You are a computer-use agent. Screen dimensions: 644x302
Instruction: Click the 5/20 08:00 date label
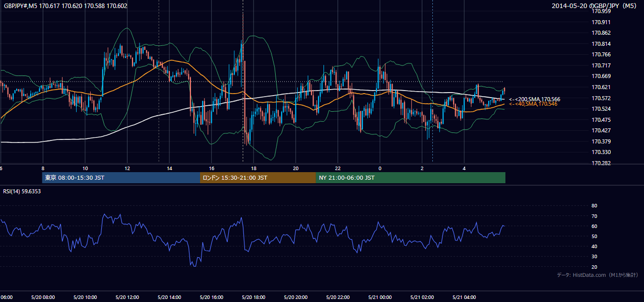coord(43,297)
